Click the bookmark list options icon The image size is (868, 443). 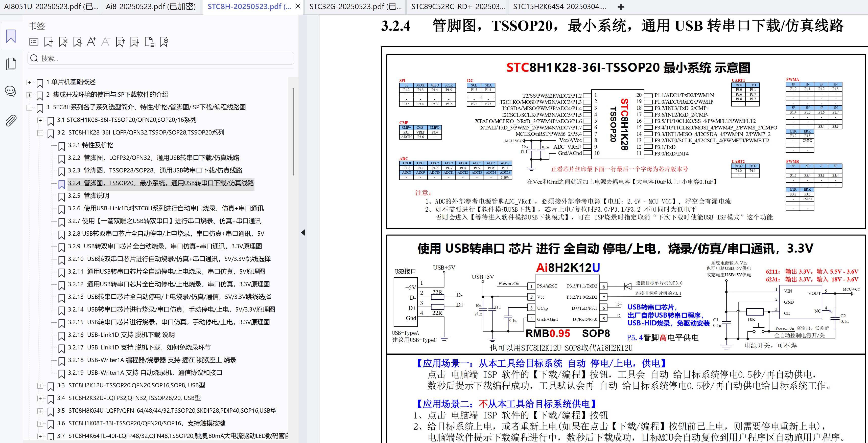tap(34, 42)
